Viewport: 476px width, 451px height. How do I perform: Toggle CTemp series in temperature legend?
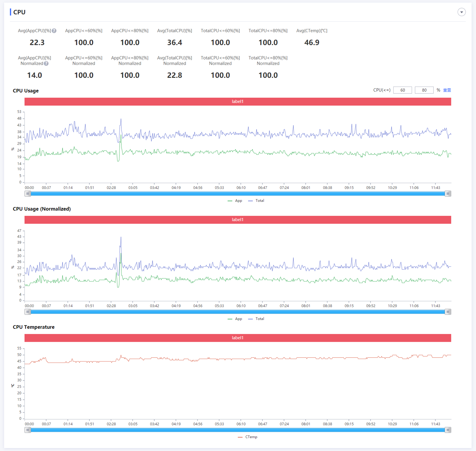248,437
